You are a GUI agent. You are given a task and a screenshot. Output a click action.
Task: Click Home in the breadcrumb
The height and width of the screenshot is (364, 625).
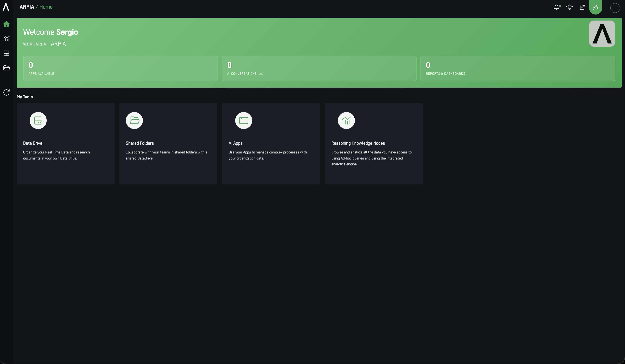pos(46,7)
